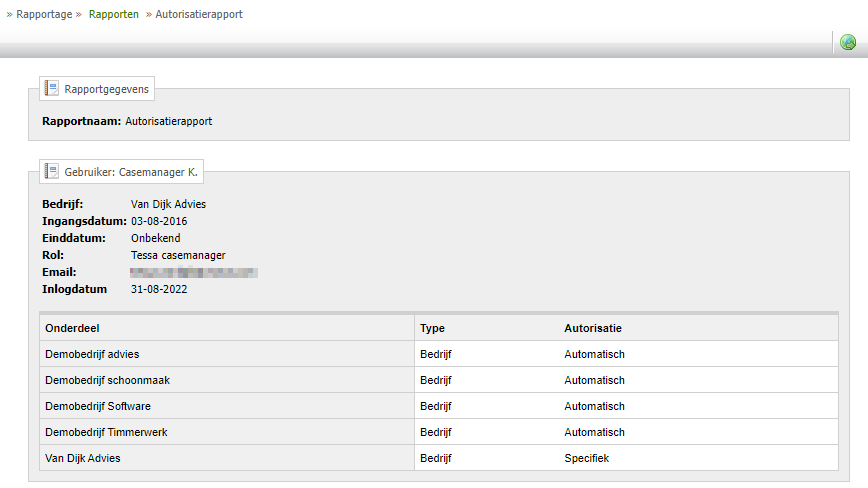868x488 pixels.
Task: Click the blurred email address
Action: click(194, 272)
